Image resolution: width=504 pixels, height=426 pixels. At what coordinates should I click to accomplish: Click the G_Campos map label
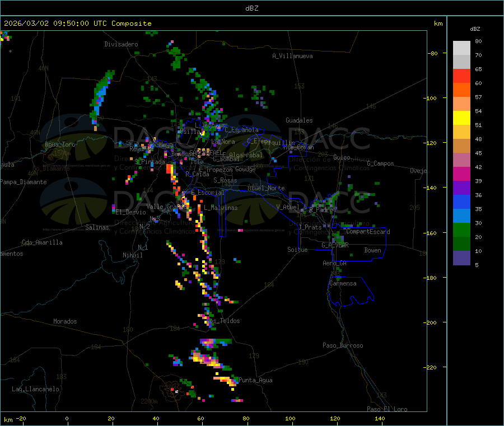coord(381,163)
